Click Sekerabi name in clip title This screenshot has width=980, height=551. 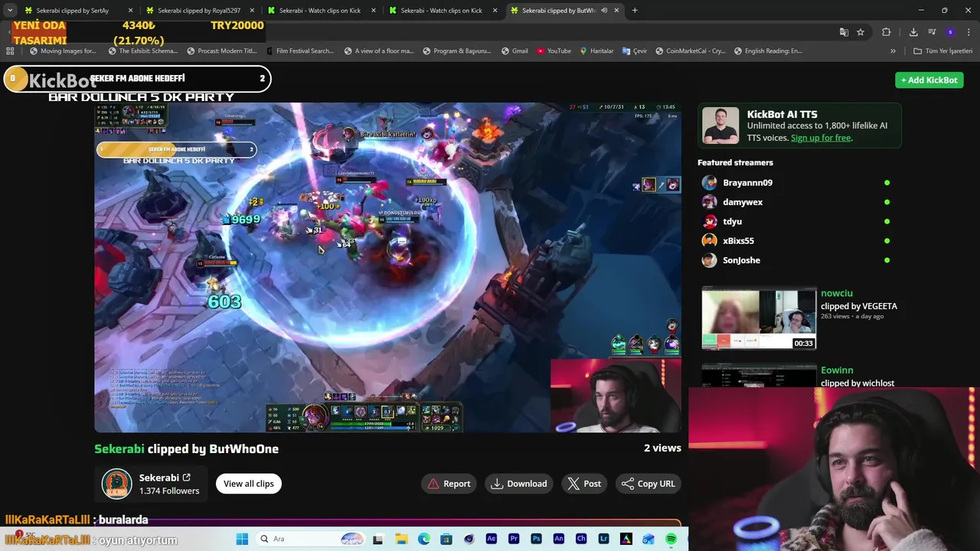click(x=119, y=449)
